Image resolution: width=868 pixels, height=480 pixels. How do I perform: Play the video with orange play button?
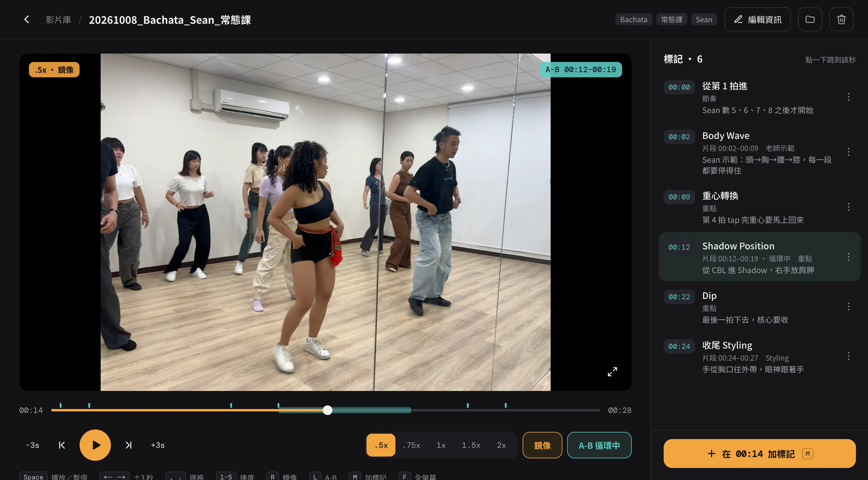pyautogui.click(x=95, y=445)
